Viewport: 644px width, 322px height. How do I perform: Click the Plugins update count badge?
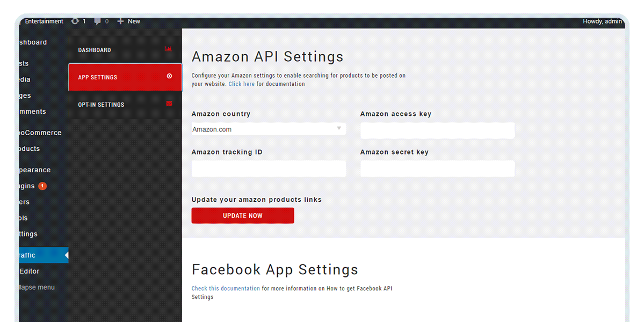pyautogui.click(x=42, y=186)
